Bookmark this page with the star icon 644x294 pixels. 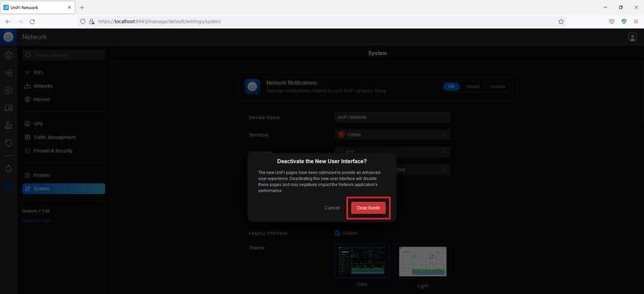(561, 21)
